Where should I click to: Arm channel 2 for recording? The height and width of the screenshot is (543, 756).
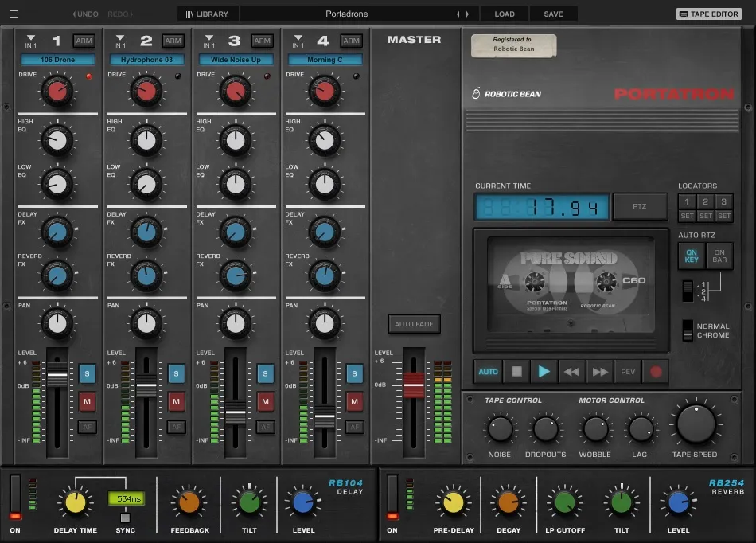click(173, 41)
